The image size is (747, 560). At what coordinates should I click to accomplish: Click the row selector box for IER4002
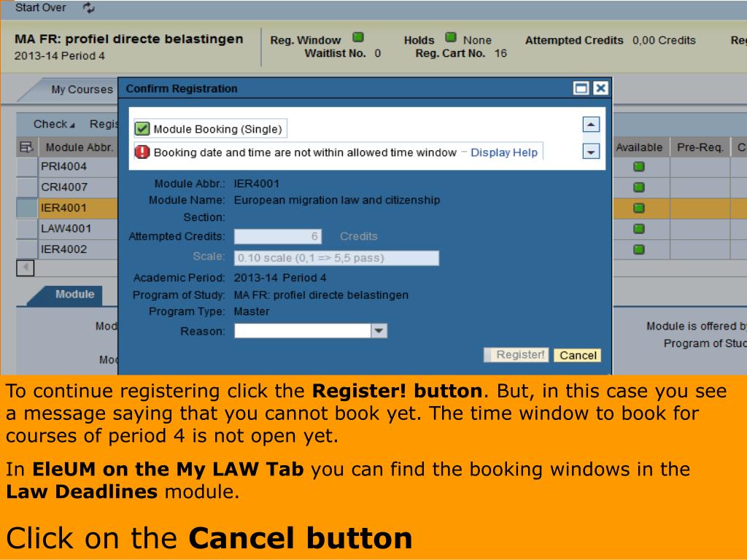click(27, 249)
